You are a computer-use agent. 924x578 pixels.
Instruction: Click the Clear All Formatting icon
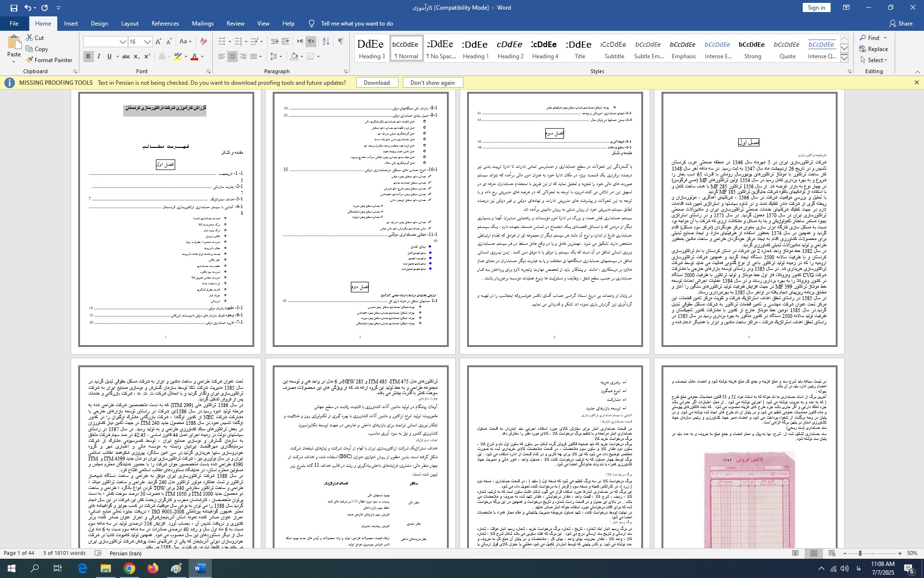(204, 41)
